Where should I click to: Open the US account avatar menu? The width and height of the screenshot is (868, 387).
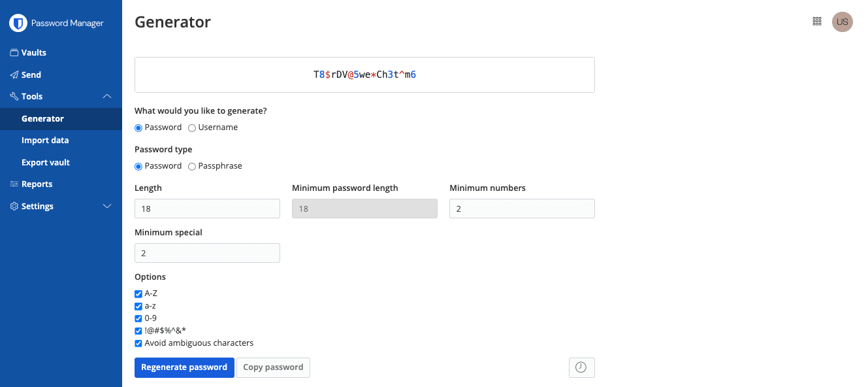[842, 22]
